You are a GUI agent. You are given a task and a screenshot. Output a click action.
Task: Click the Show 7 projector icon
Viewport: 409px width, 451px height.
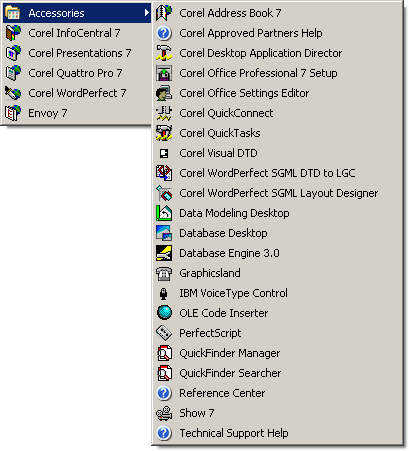pyautogui.click(x=164, y=413)
